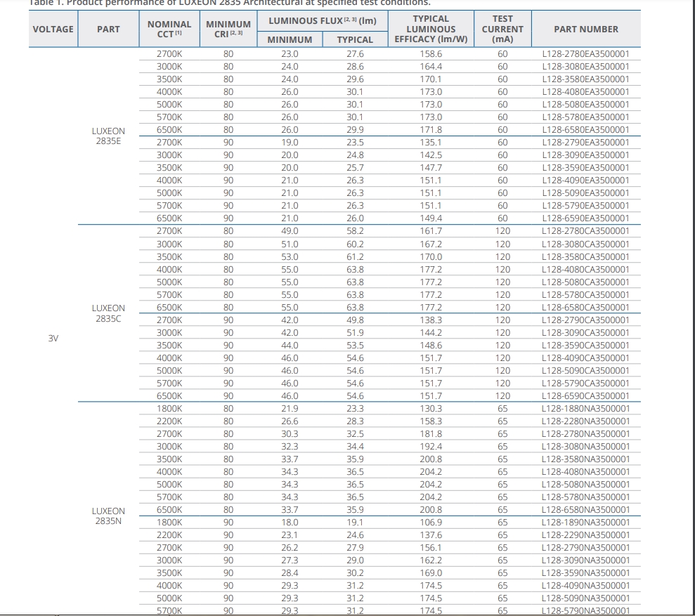
Task: Select part number L128-5790CA3500001
Action: pos(586,383)
